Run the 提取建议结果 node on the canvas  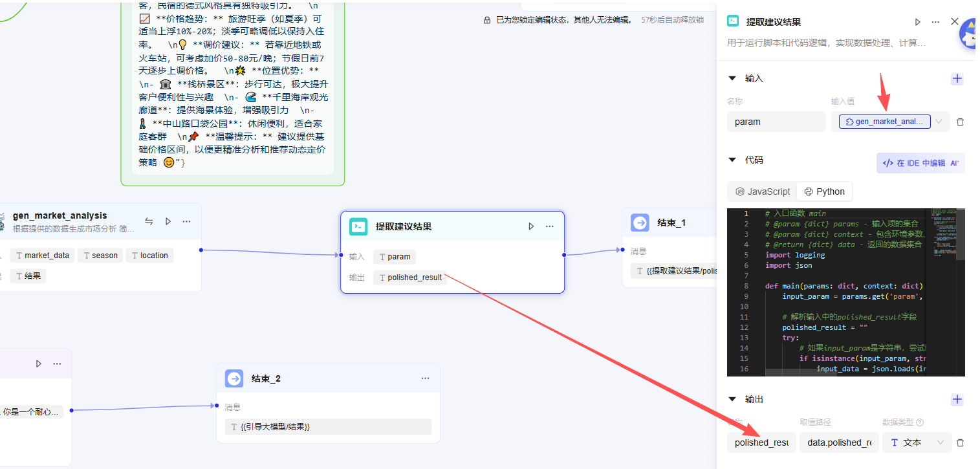(x=531, y=226)
